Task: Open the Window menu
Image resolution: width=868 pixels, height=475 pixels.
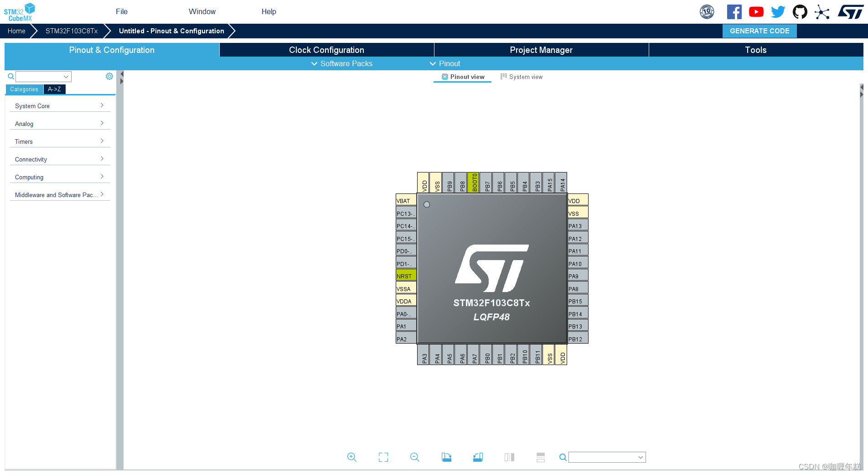Action: click(x=202, y=12)
